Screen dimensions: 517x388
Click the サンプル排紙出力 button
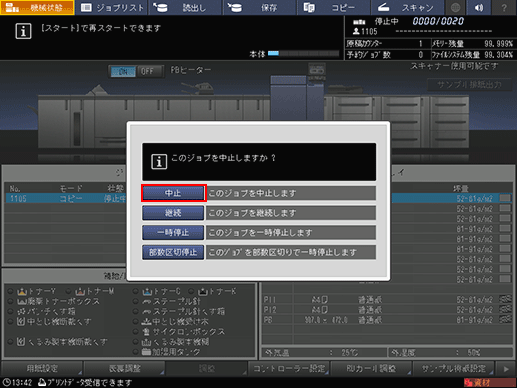click(470, 85)
